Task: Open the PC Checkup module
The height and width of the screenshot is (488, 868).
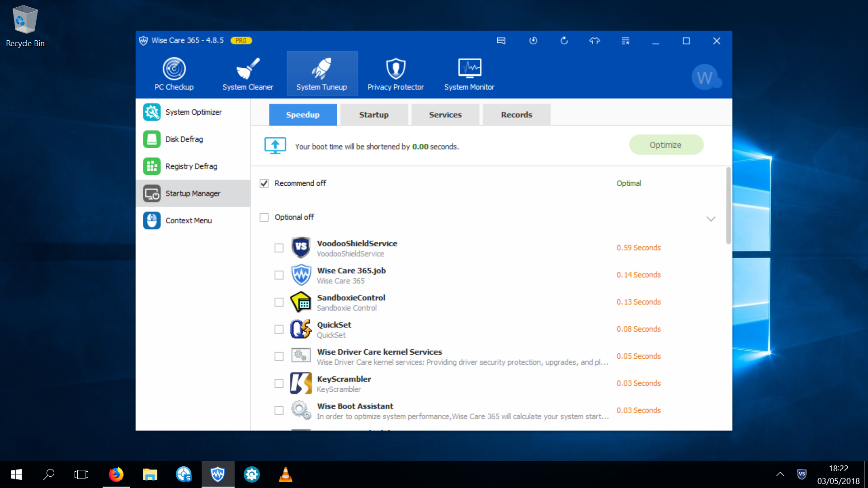Action: coord(174,74)
